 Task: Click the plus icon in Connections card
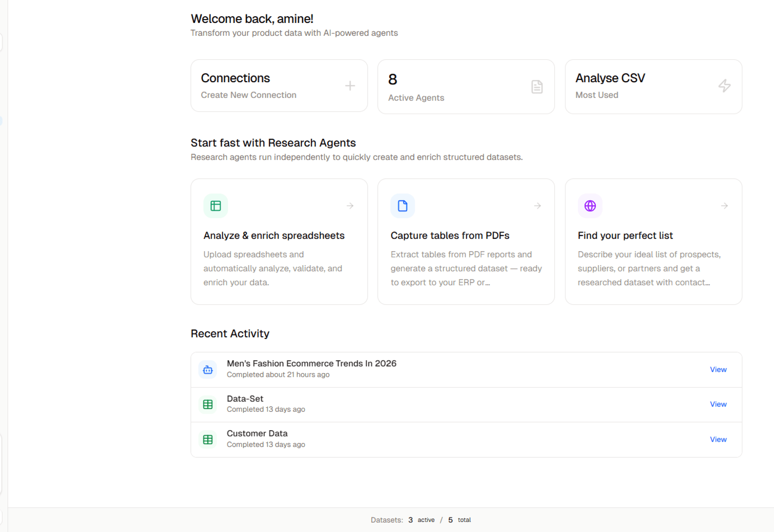[x=350, y=86]
